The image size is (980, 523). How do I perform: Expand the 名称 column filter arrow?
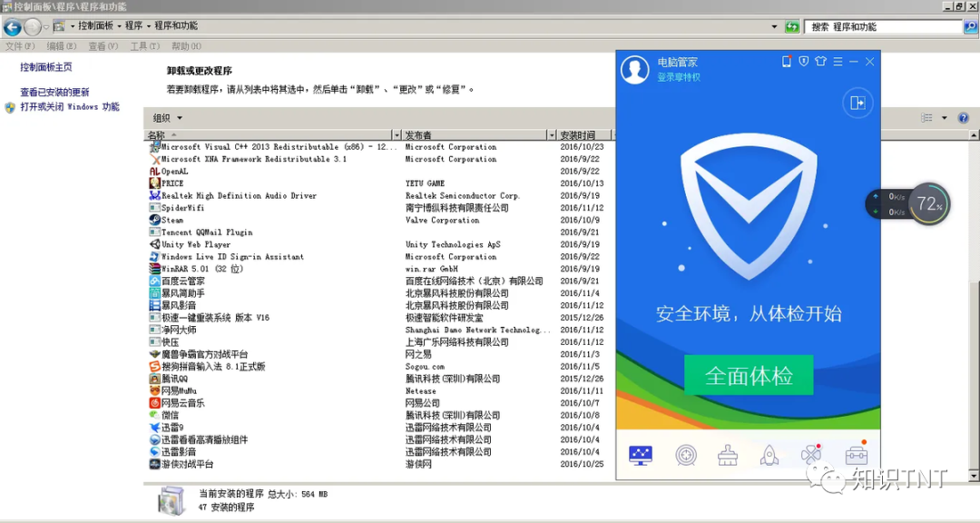tap(397, 135)
